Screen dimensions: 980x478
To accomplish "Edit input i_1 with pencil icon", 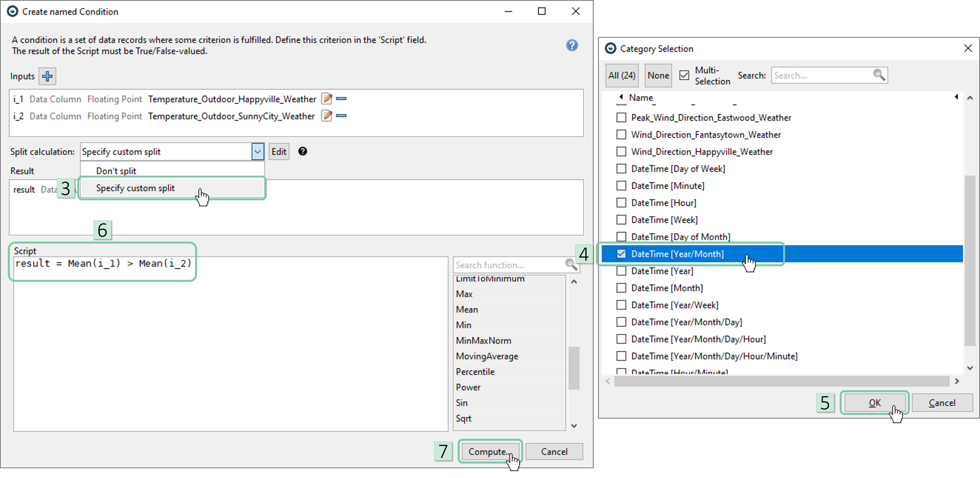I will [327, 99].
